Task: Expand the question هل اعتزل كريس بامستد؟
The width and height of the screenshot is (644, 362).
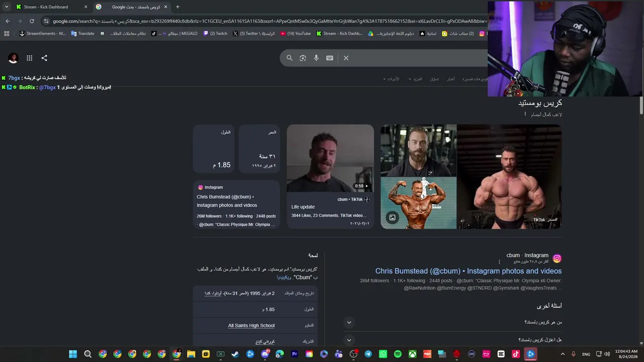Action: pyautogui.click(x=453, y=340)
